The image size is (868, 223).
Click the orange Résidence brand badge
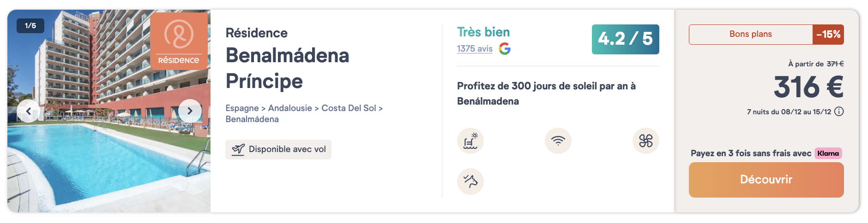[179, 41]
